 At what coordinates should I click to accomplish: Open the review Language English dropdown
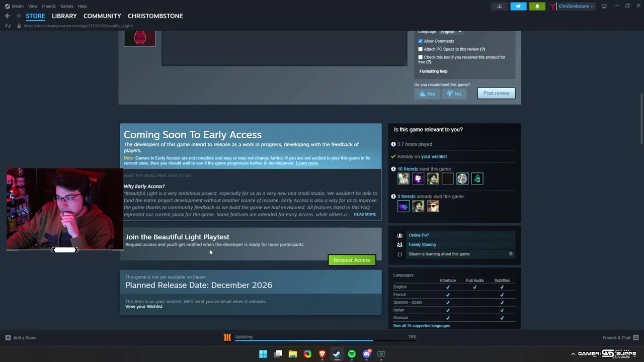click(x=451, y=32)
